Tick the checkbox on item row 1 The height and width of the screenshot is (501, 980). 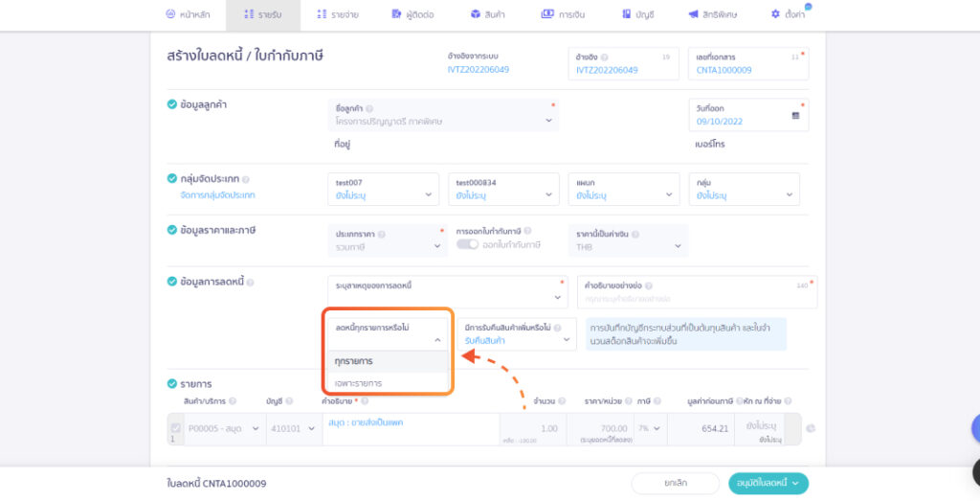[x=175, y=427]
